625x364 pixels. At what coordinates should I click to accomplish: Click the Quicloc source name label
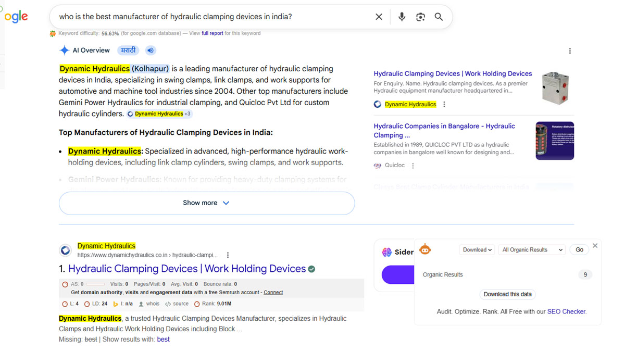point(395,166)
